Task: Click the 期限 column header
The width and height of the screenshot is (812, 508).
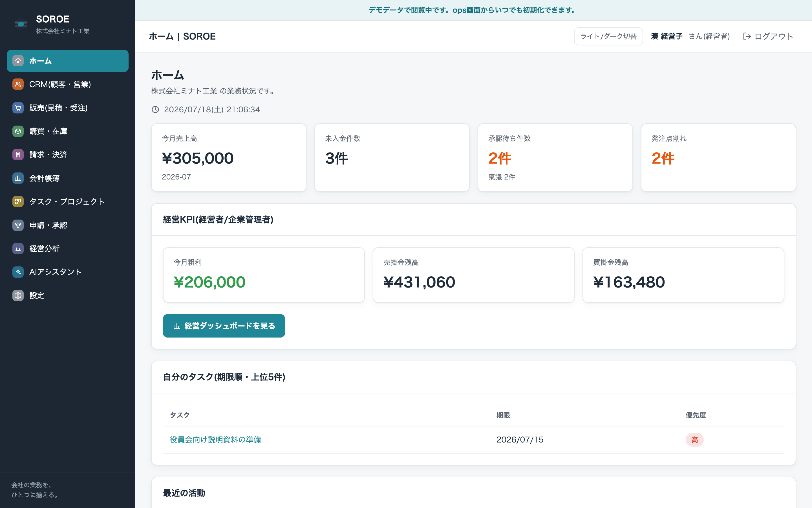Action: (x=503, y=415)
